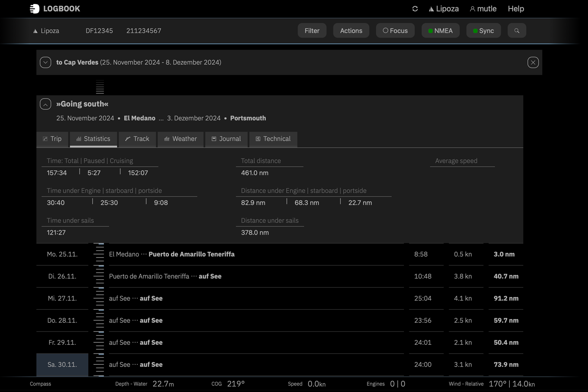Toggle the Sync status button
588x392 pixels.
[483, 31]
